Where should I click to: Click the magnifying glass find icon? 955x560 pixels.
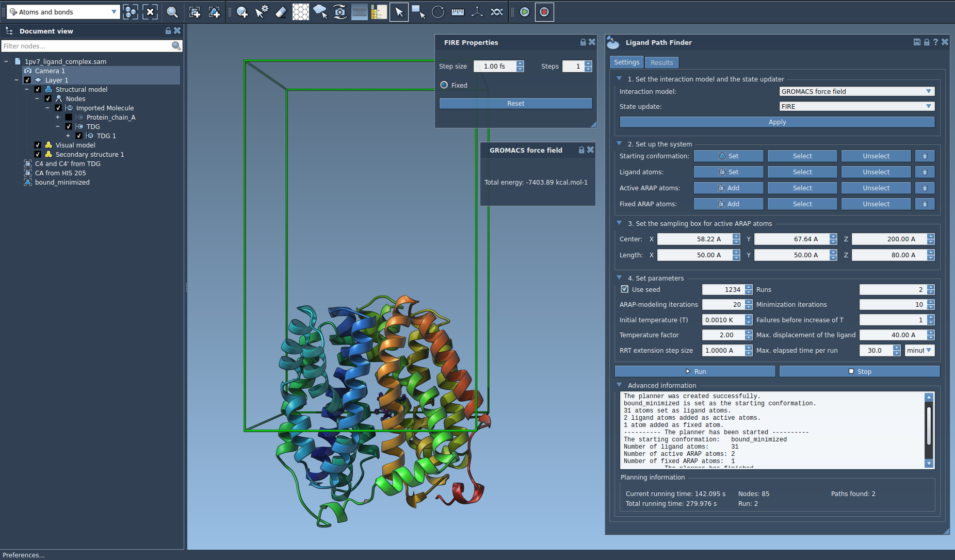172,12
